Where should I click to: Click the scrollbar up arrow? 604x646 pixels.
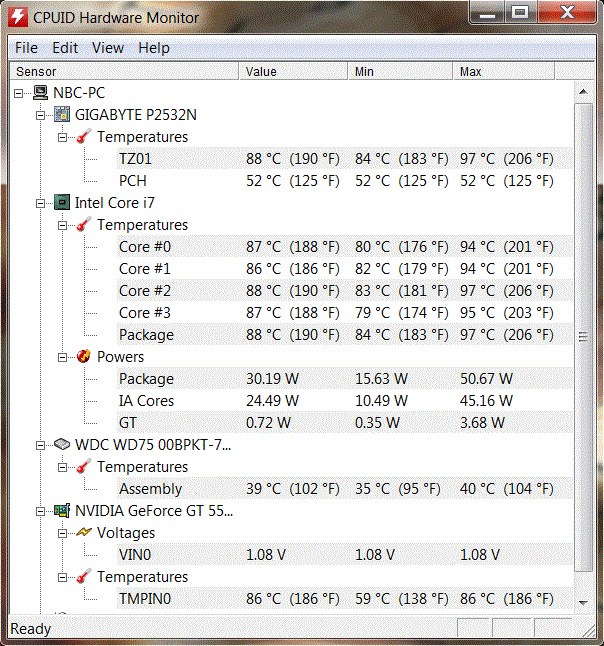(583, 91)
